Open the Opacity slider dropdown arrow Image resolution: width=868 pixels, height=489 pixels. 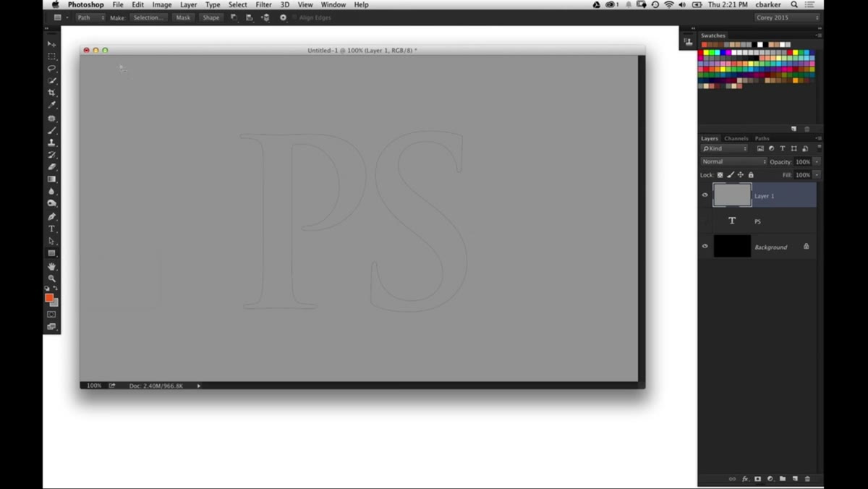(x=817, y=161)
